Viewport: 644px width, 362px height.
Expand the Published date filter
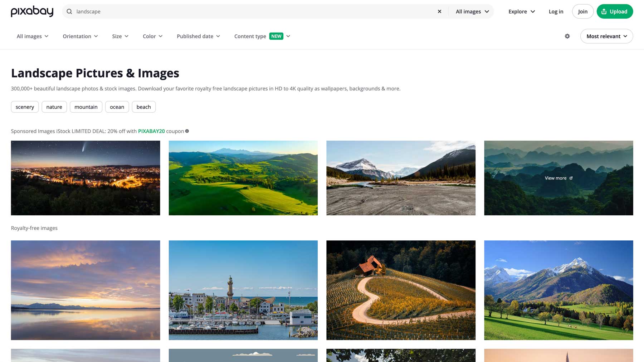[198, 36]
